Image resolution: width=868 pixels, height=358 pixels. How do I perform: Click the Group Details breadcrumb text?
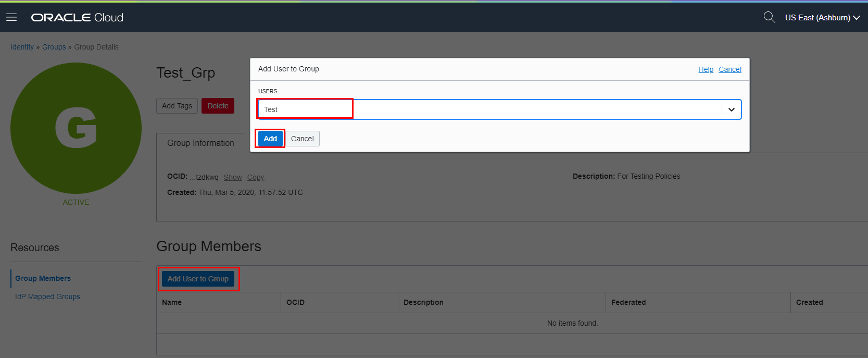(x=96, y=47)
